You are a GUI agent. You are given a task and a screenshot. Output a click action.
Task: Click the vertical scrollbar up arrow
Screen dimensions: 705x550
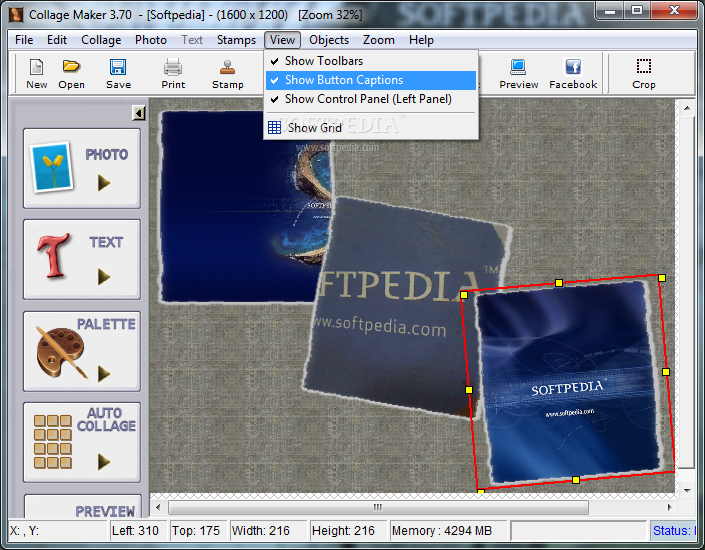687,108
